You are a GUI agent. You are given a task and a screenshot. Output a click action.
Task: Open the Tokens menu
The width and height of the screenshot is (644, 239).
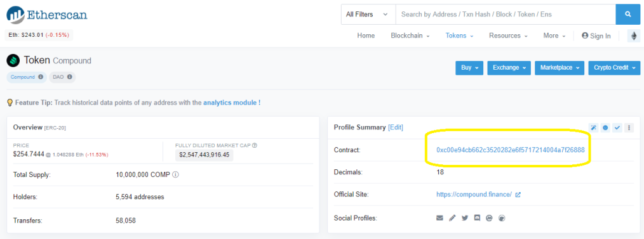point(460,36)
